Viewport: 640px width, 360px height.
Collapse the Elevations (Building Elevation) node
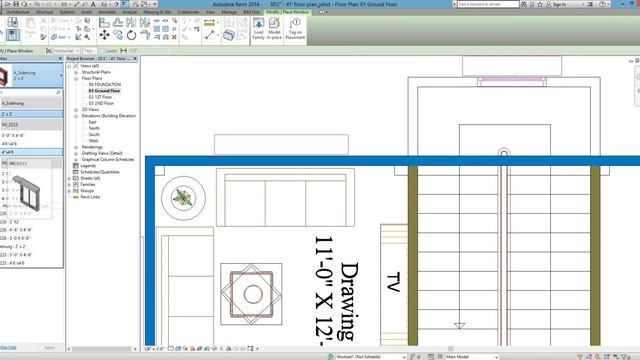76,116
